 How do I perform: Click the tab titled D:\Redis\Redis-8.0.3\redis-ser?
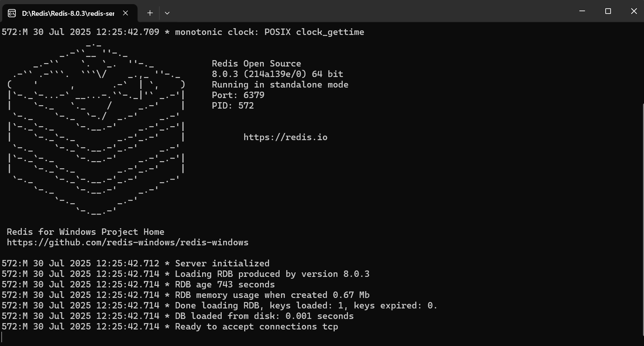pyautogui.click(x=68, y=13)
